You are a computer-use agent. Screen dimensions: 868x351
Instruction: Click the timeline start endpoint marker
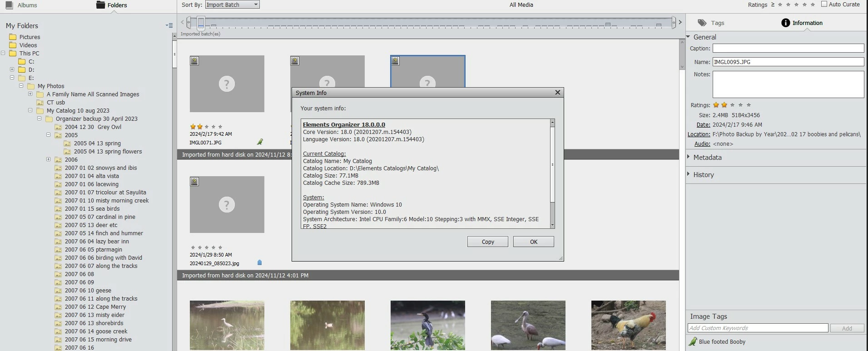[189, 23]
